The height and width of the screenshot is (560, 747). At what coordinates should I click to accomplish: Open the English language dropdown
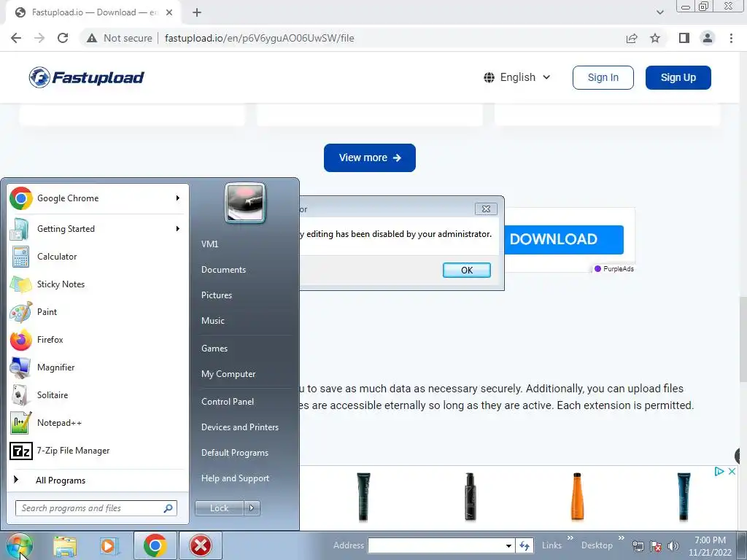[x=517, y=77]
